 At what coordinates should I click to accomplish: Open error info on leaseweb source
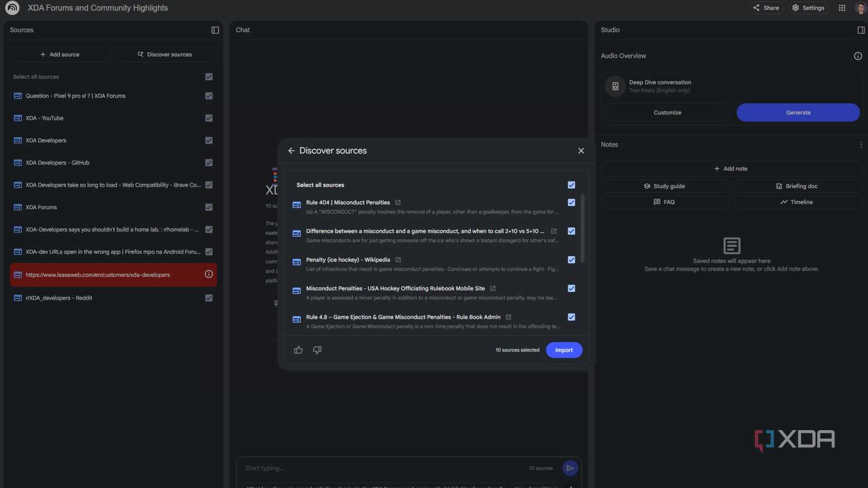pos(209,274)
